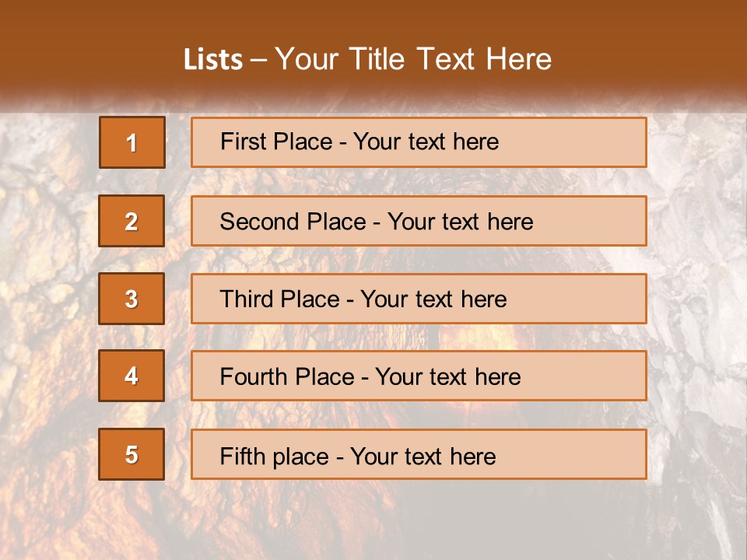This screenshot has width=747, height=560.
Task: Click the slide title text
Action: [367, 59]
